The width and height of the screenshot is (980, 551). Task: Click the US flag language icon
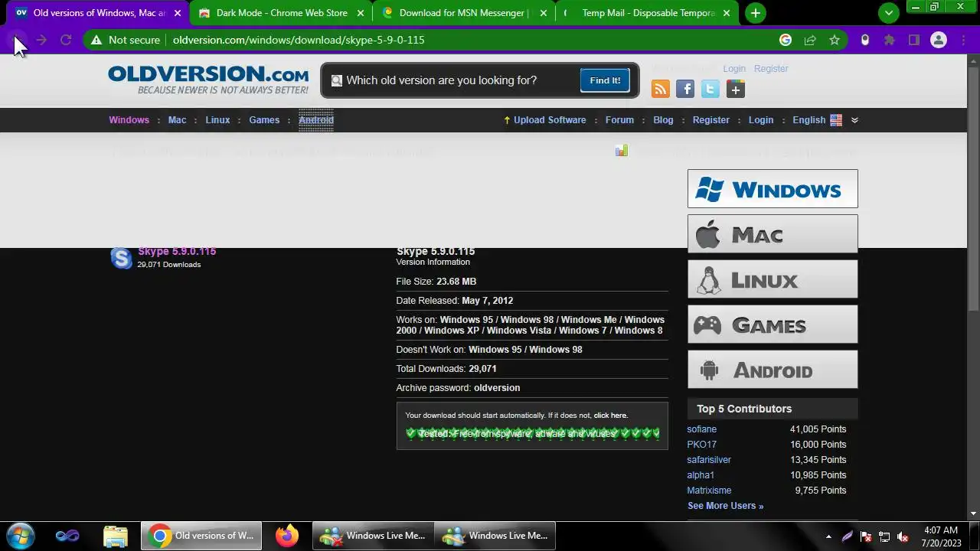click(836, 120)
